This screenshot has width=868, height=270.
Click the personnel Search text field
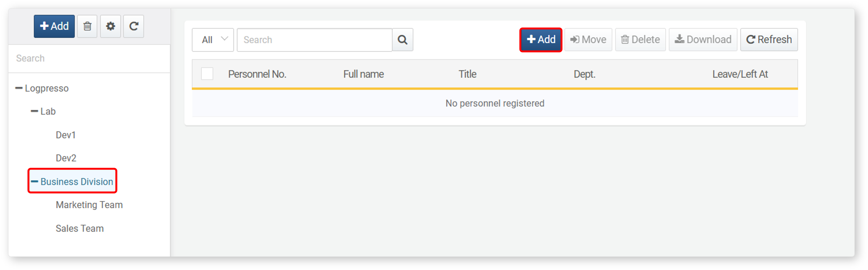(x=315, y=40)
